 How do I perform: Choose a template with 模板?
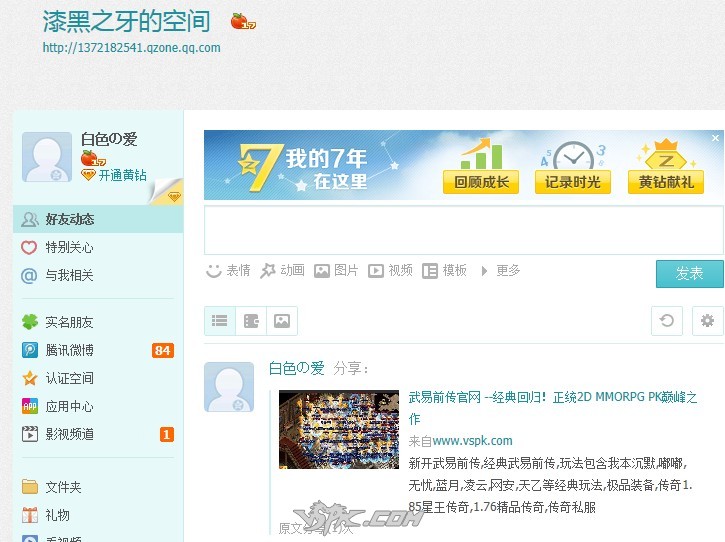[444, 271]
